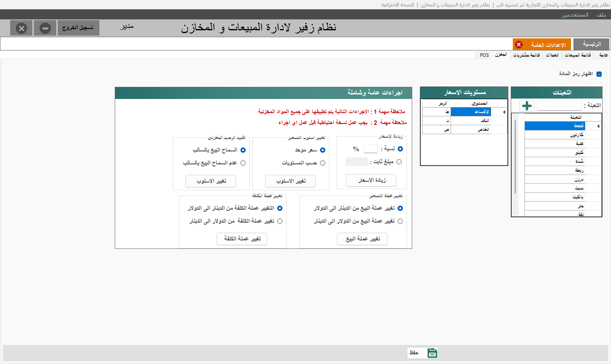This screenshot has width=611, height=364.
Task: Select sale currency dollar-to-dinar radio option
Action: 400,221
